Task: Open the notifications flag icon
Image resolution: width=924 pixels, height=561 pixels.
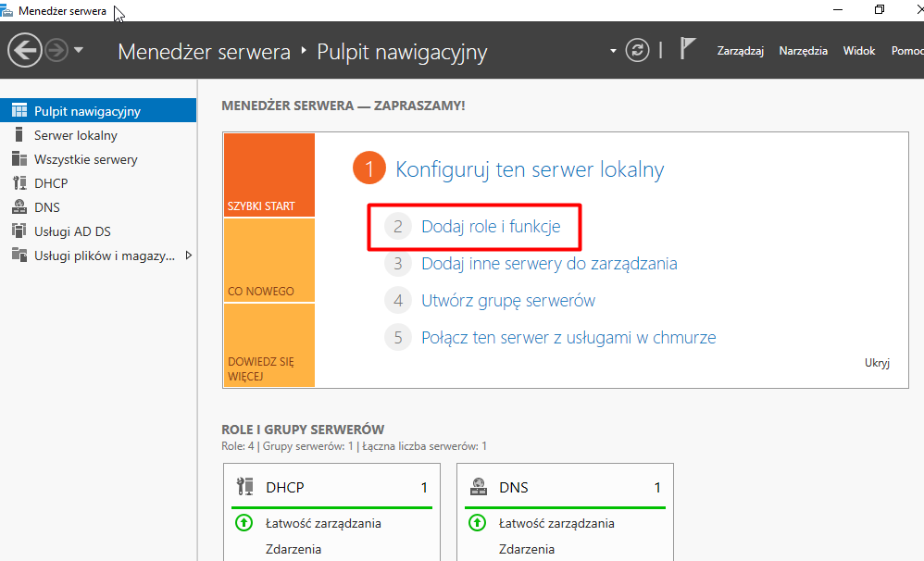Action: pyautogui.click(x=687, y=49)
